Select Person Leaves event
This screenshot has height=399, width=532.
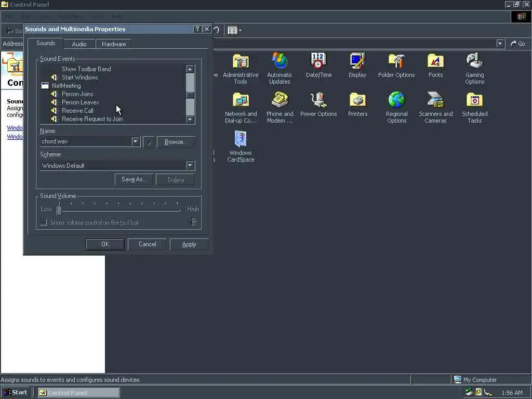(81, 102)
